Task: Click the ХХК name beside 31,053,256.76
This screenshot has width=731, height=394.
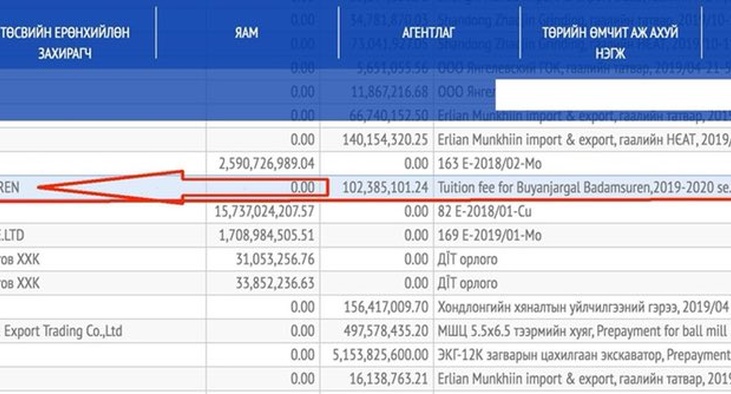Action: click(x=20, y=259)
